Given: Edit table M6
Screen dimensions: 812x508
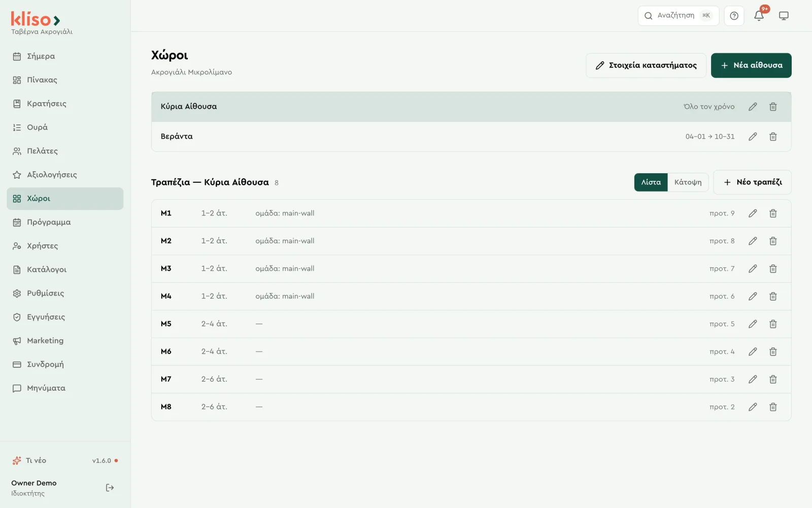Looking at the screenshot, I should [753, 352].
